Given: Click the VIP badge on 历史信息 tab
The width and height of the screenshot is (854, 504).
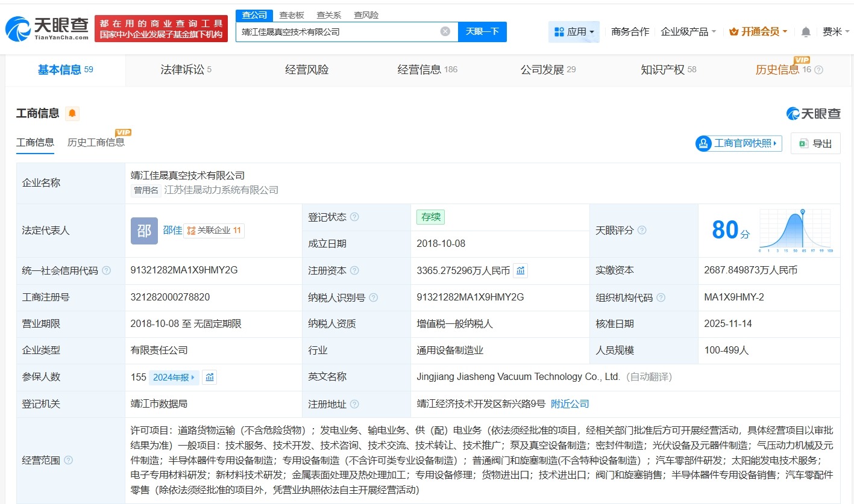Looking at the screenshot, I should tap(802, 60).
